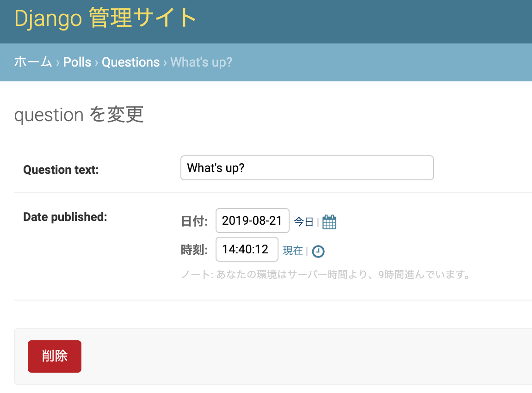Open Questions list from the breadcrumbs
Viewport: 532px width, 393px height.
pos(130,62)
